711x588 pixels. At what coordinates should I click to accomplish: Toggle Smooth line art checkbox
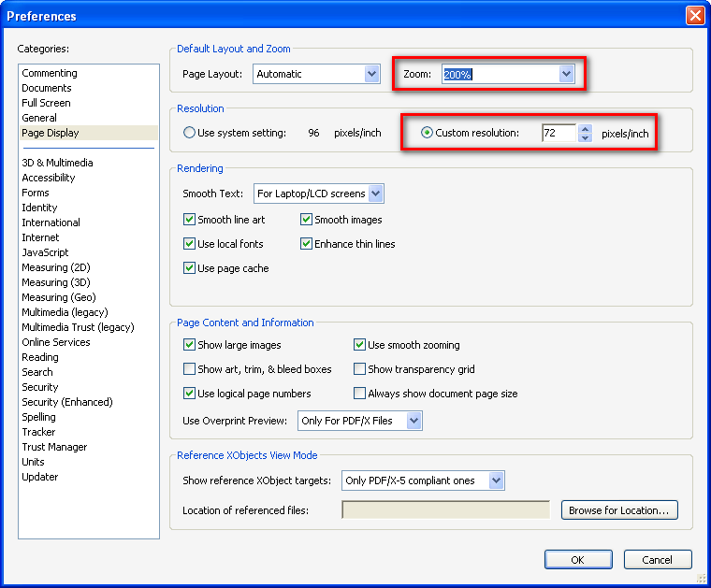coord(190,220)
